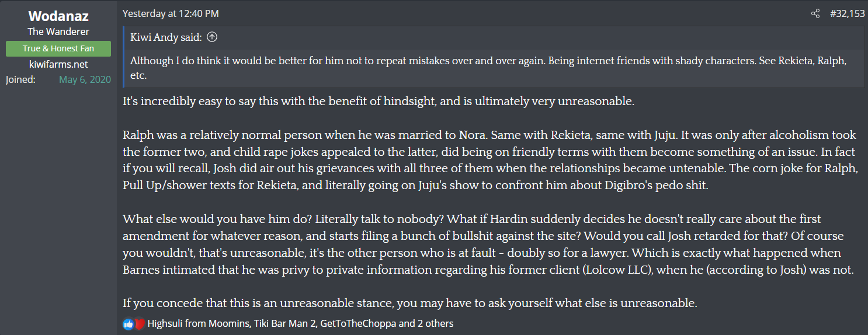
Task: Click the green 'True & Honest Fan' banner
Action: click(x=58, y=48)
